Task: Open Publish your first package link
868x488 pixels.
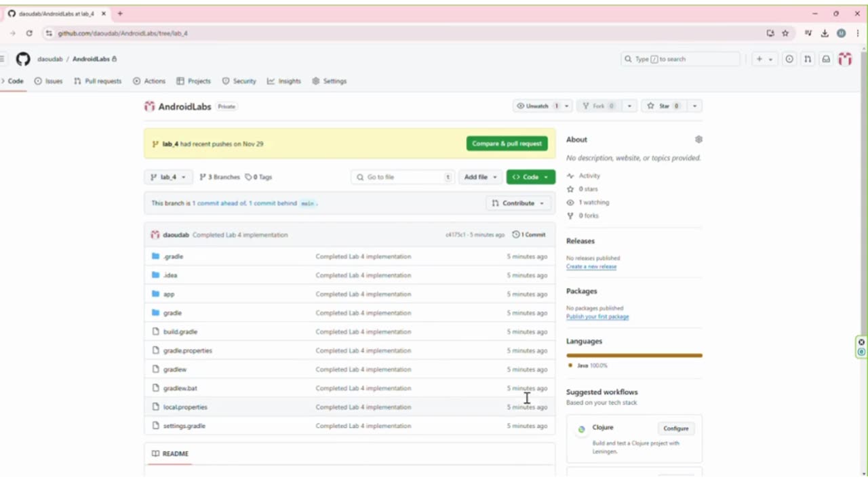Action: [x=597, y=317]
